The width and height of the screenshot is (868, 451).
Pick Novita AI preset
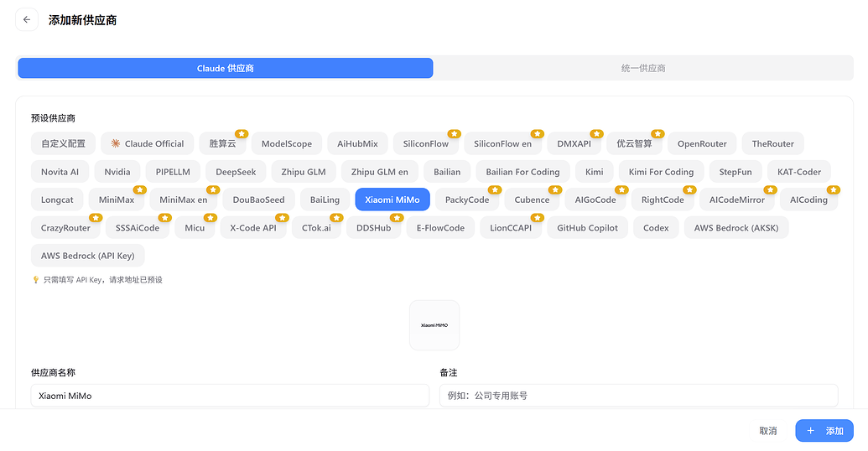(60, 172)
